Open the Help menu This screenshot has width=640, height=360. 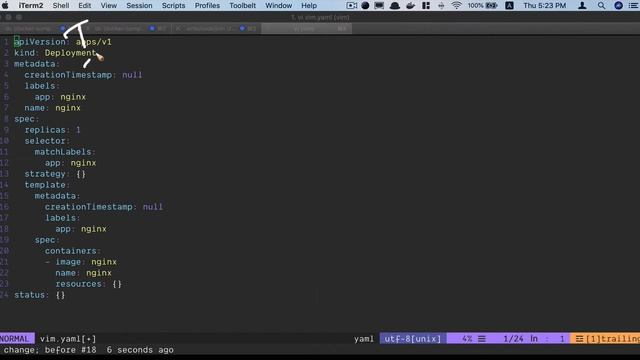click(x=309, y=5)
